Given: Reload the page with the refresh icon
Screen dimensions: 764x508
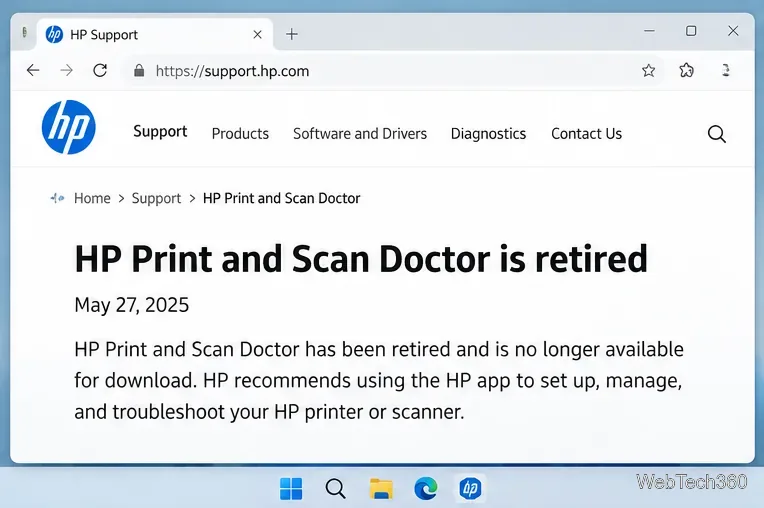Looking at the screenshot, I should pos(100,71).
